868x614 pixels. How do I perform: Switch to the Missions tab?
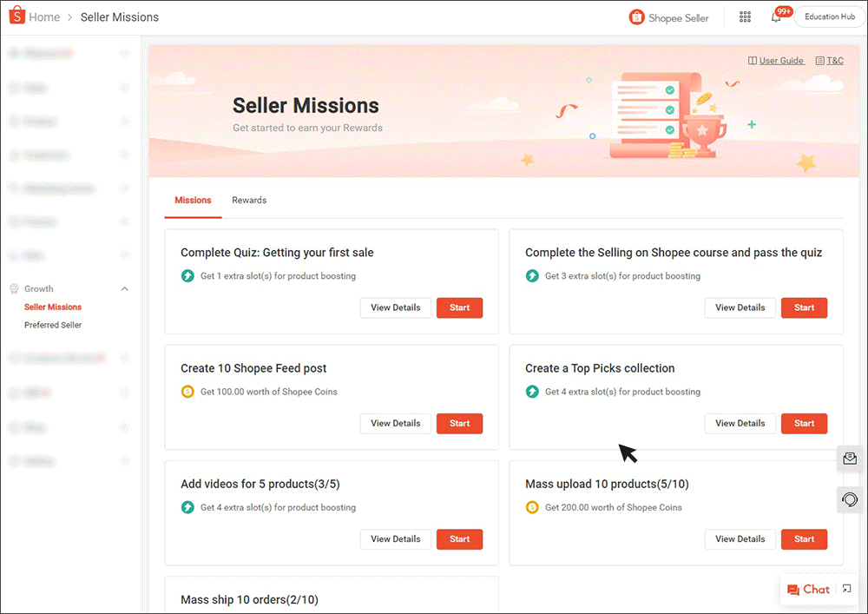pyautogui.click(x=193, y=200)
